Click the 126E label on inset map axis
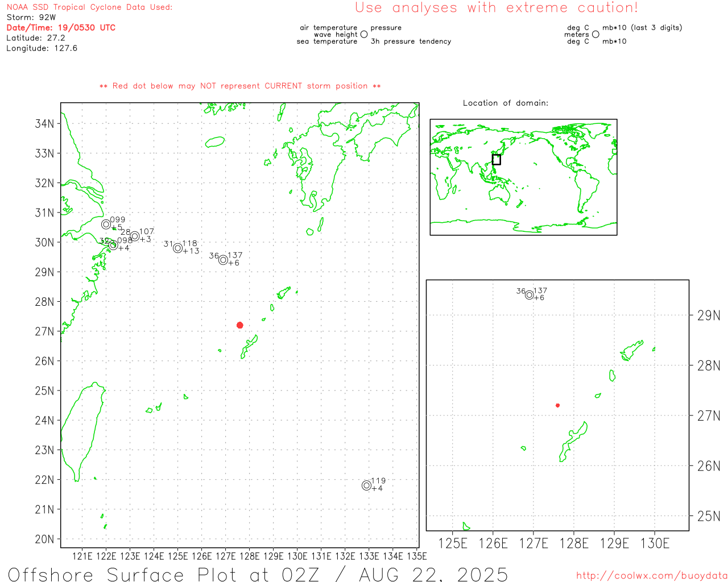The height and width of the screenshot is (582, 728). tap(493, 544)
